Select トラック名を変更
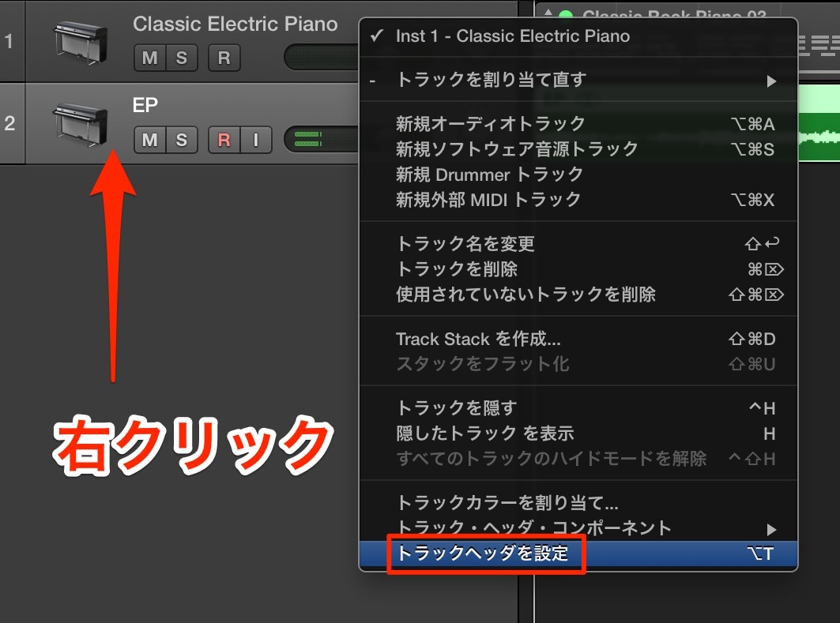This screenshot has width=840, height=623. 578,243
